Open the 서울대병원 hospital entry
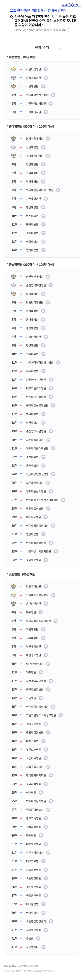84x980 pixels. click(32, 86)
